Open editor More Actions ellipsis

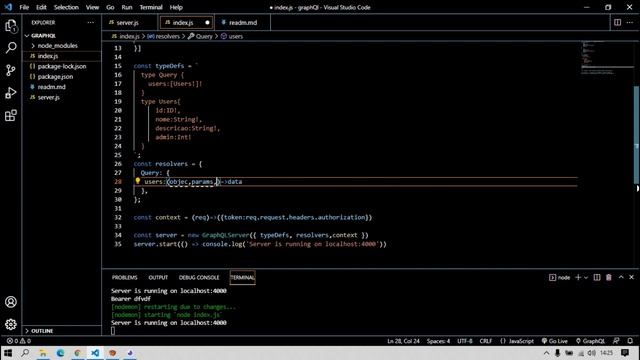(x=630, y=22)
